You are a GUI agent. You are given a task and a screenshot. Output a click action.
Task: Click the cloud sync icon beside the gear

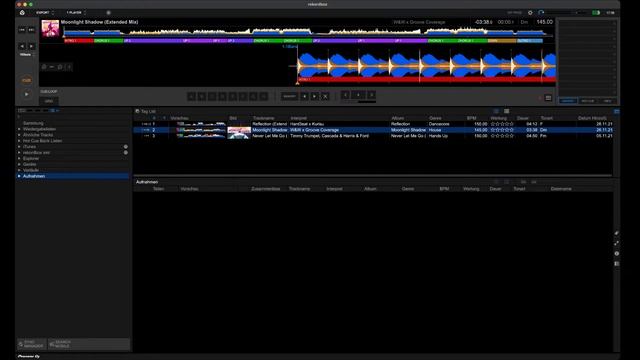(541, 13)
